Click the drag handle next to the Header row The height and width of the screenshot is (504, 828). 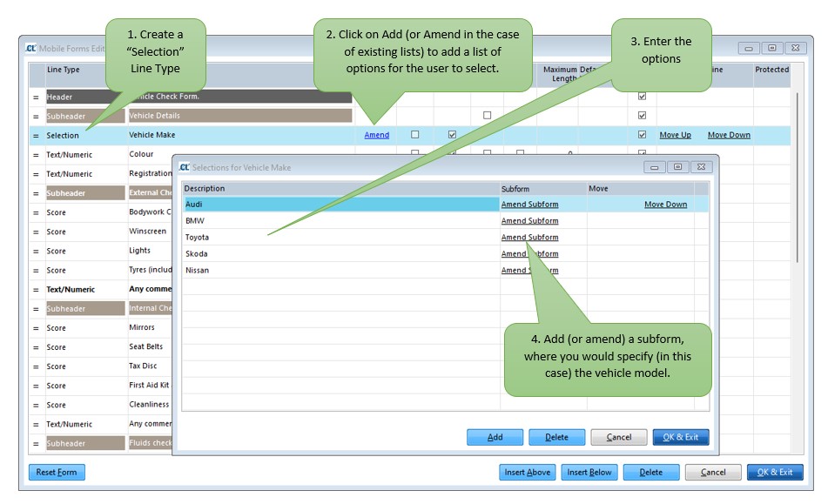[x=35, y=97]
